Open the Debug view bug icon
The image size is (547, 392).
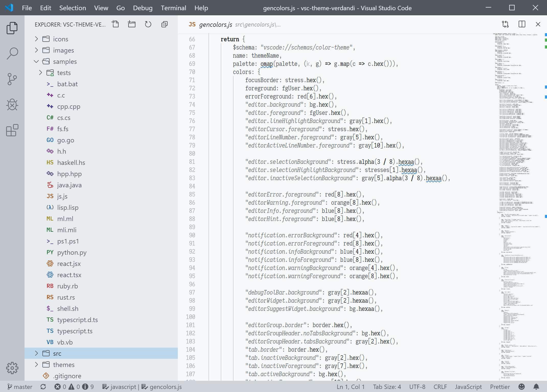pos(12,105)
